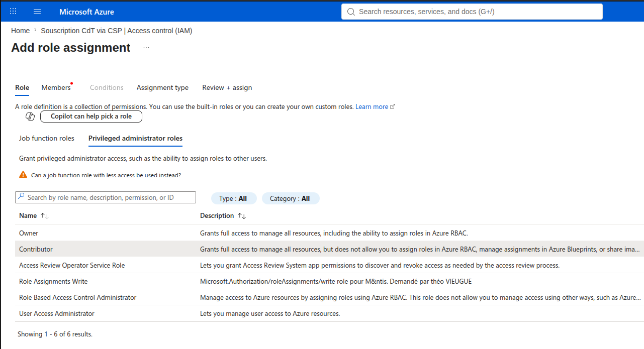This screenshot has width=644, height=349.
Task: Click the search by role name field
Action: tap(106, 197)
